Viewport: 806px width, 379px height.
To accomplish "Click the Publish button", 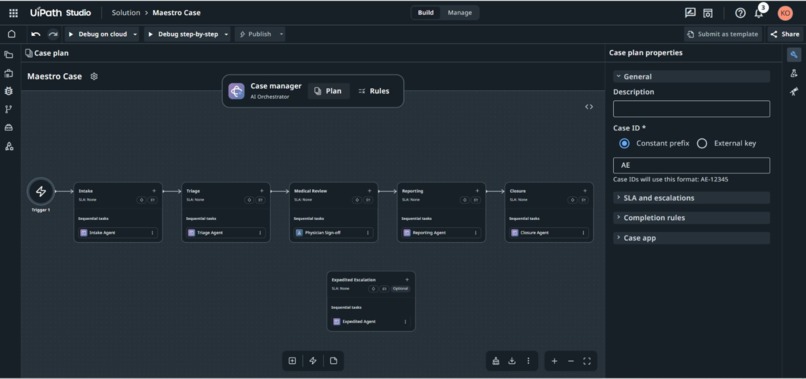I will pyautogui.click(x=255, y=34).
